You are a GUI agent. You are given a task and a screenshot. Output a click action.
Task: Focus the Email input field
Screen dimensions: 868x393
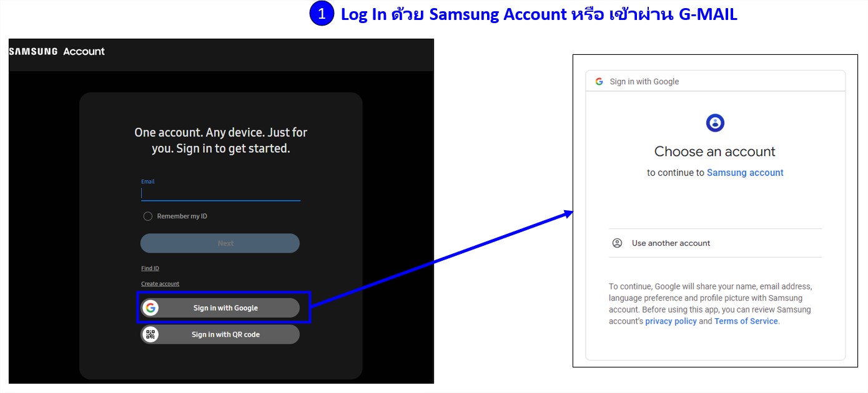[221, 193]
